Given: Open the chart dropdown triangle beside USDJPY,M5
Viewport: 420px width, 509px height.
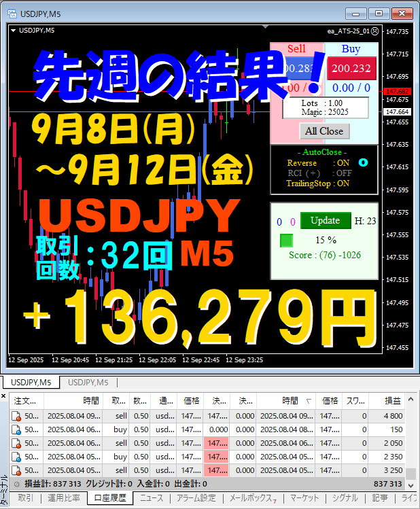Looking at the screenshot, I should click(x=14, y=31).
